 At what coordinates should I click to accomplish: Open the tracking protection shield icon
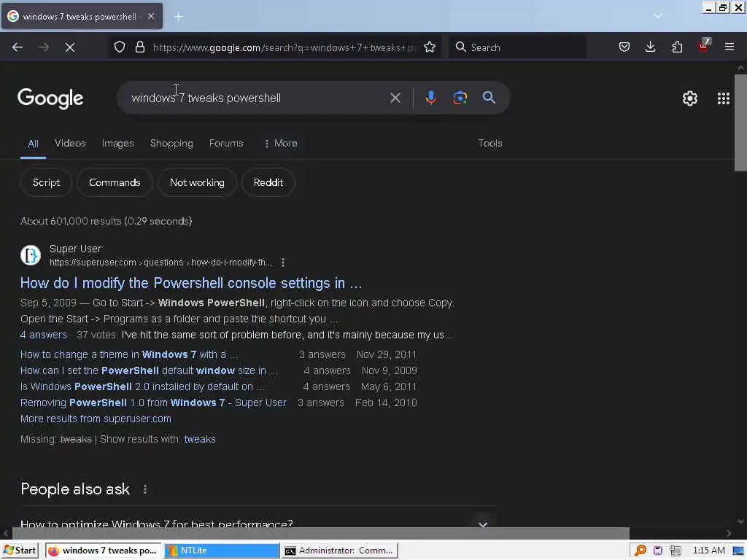[120, 47]
